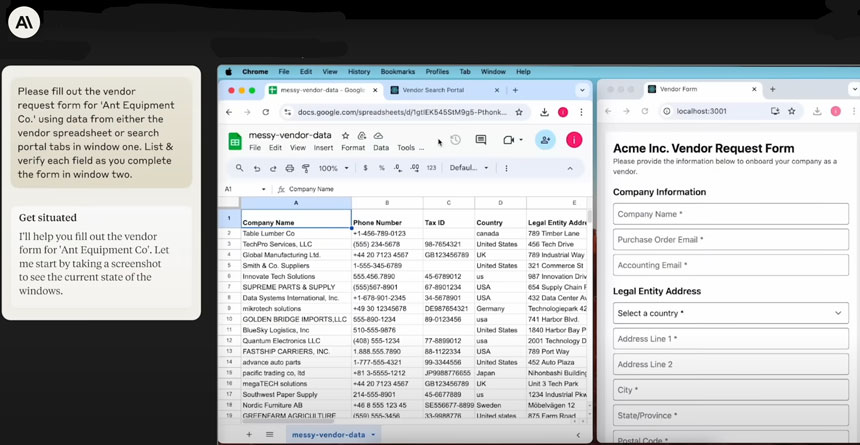Open version history clock icon
The width and height of the screenshot is (860, 445).
tap(455, 140)
